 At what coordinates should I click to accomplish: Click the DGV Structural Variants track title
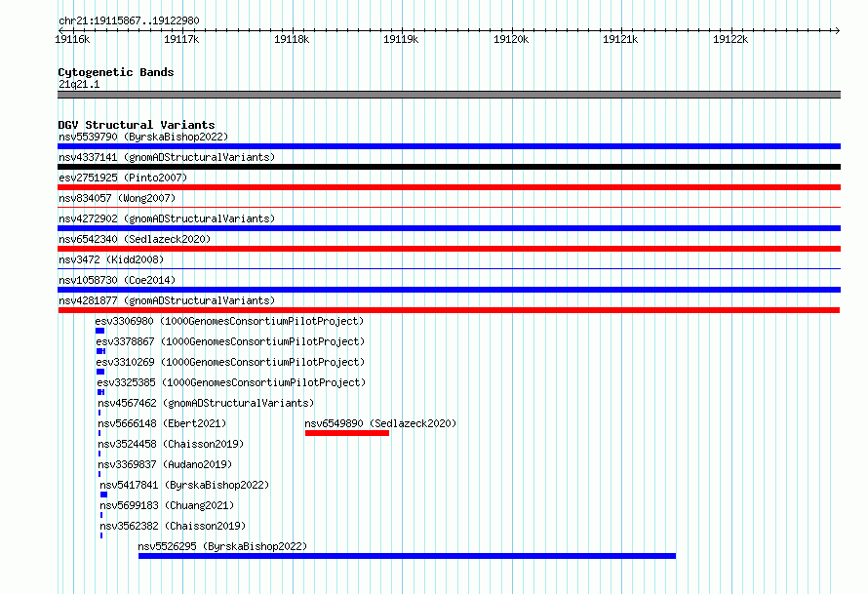click(137, 125)
